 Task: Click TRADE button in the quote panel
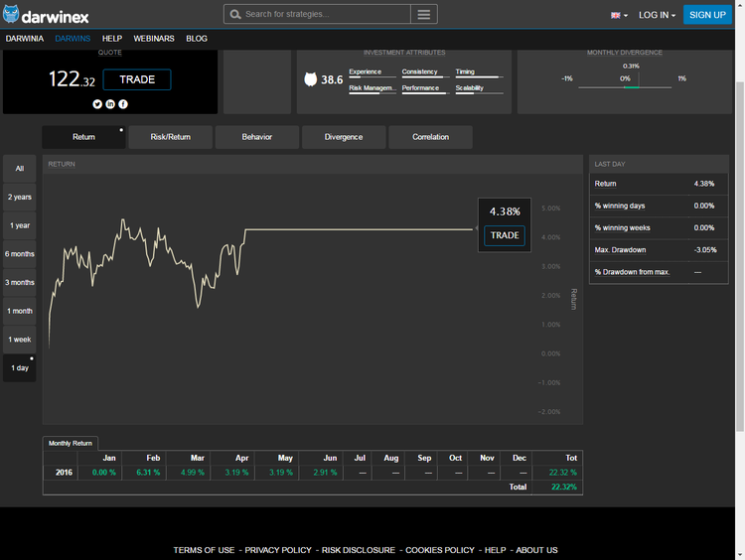[x=137, y=79]
